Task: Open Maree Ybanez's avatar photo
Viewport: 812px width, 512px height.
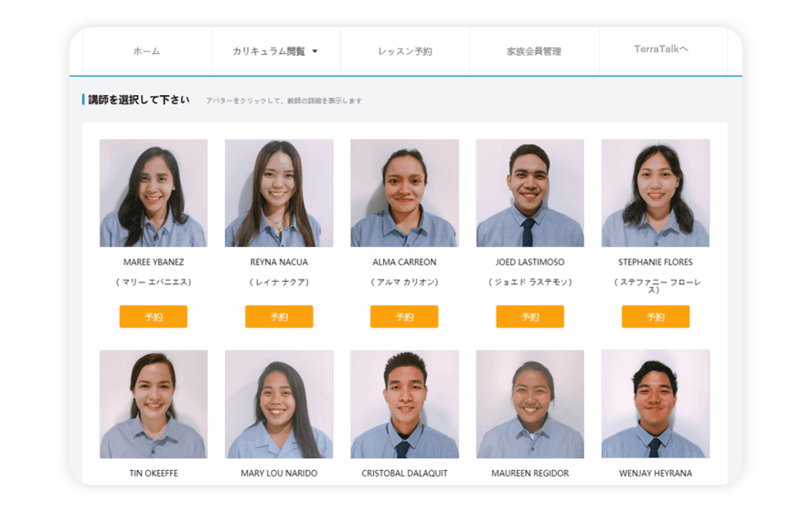Action: (153, 193)
